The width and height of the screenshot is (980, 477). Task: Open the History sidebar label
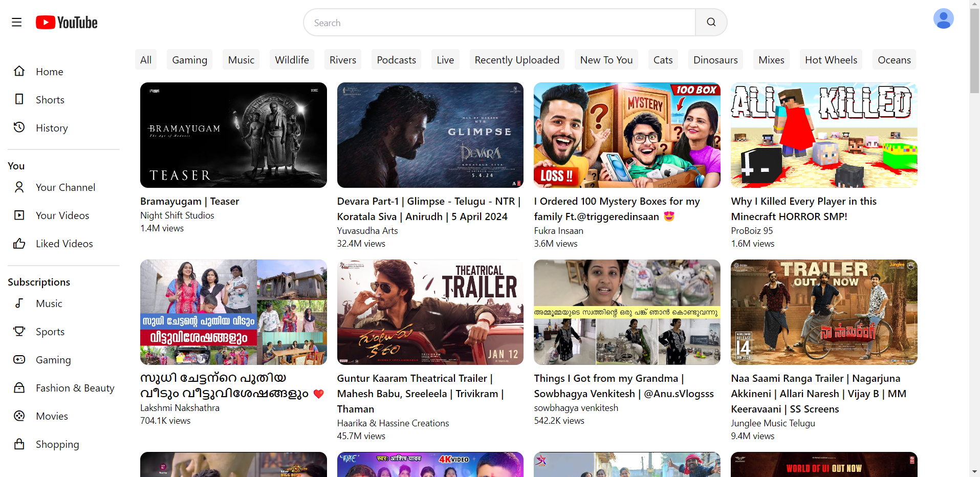[x=52, y=128]
